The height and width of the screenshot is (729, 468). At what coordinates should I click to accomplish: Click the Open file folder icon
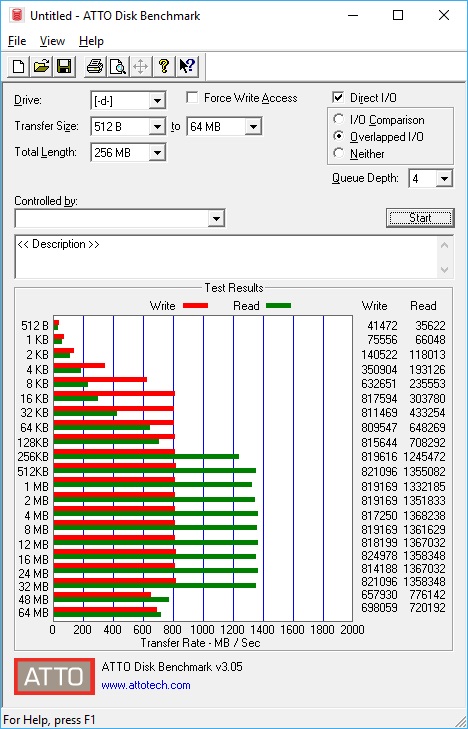41,66
